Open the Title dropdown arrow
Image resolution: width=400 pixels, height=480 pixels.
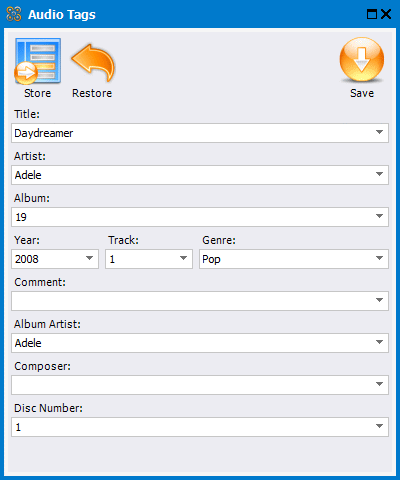(379, 132)
